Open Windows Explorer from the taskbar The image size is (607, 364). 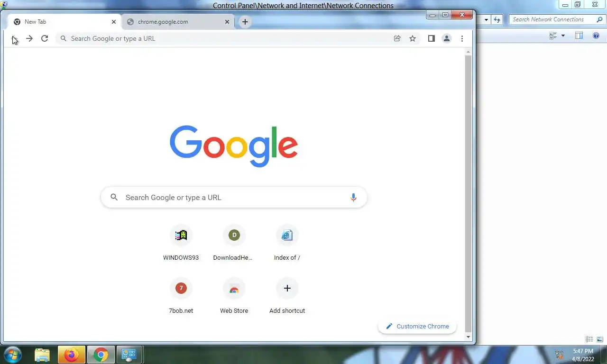click(42, 355)
